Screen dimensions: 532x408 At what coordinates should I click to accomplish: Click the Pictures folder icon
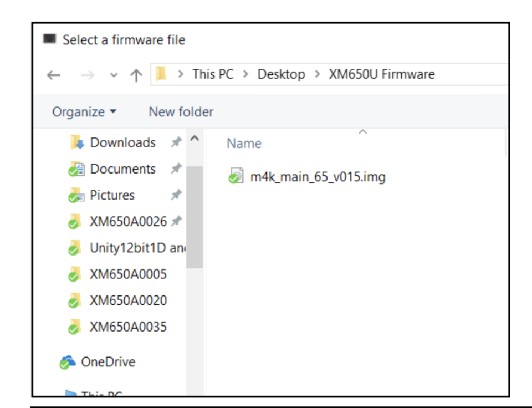tap(76, 196)
